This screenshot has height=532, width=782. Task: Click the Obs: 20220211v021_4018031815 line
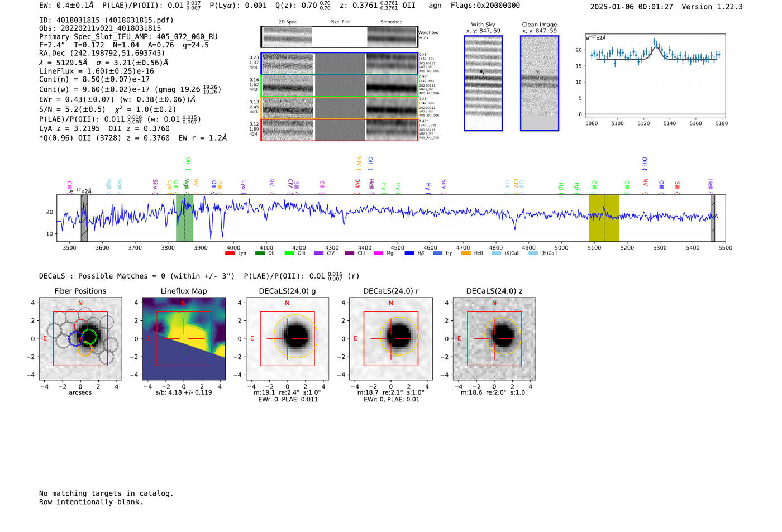coord(100,28)
